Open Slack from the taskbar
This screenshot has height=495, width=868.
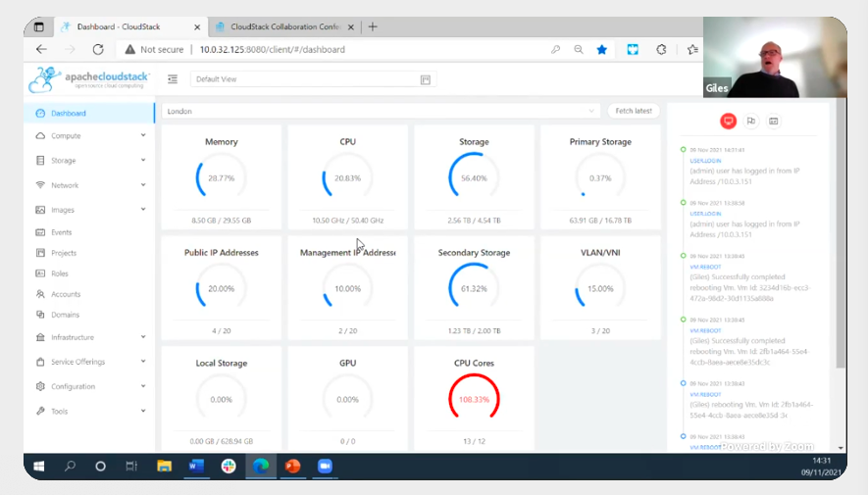229,467
